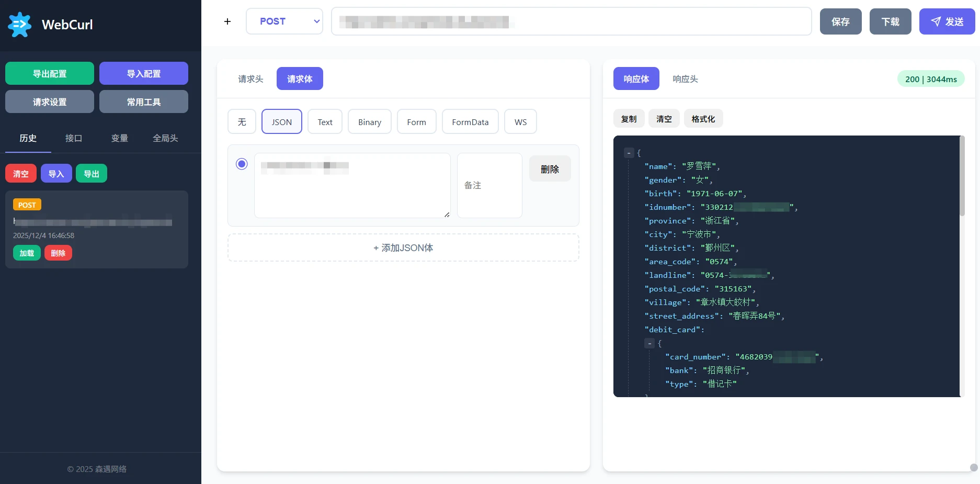Viewport: 980px width, 484px height.
Task: Click the 导出配置 button
Action: click(50, 73)
